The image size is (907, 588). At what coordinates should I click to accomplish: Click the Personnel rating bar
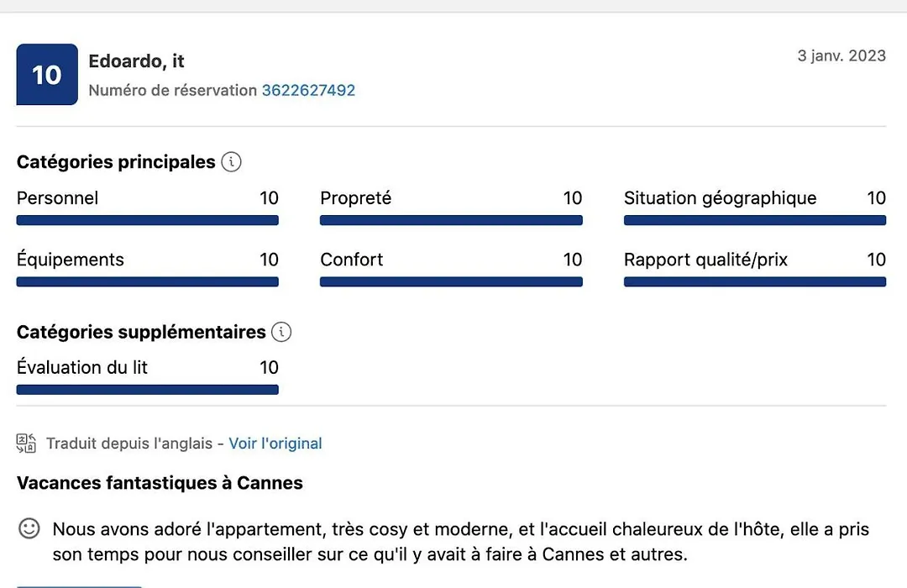tap(148, 220)
